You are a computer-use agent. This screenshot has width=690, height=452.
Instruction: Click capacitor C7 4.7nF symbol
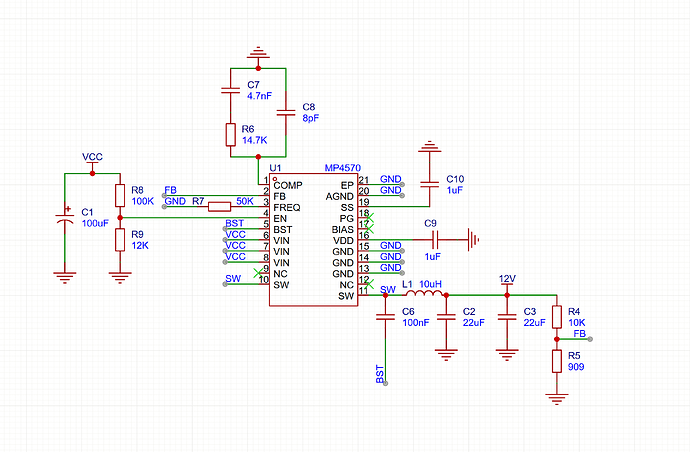[230, 91]
